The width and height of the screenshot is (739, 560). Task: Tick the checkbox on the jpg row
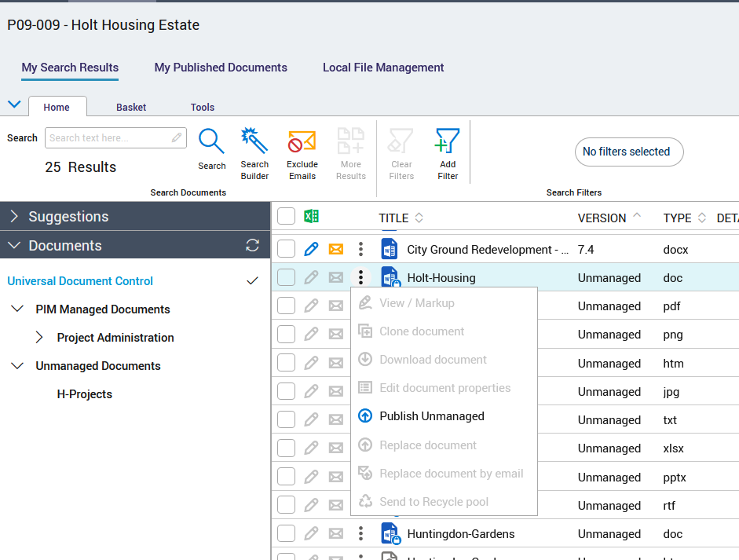click(286, 391)
